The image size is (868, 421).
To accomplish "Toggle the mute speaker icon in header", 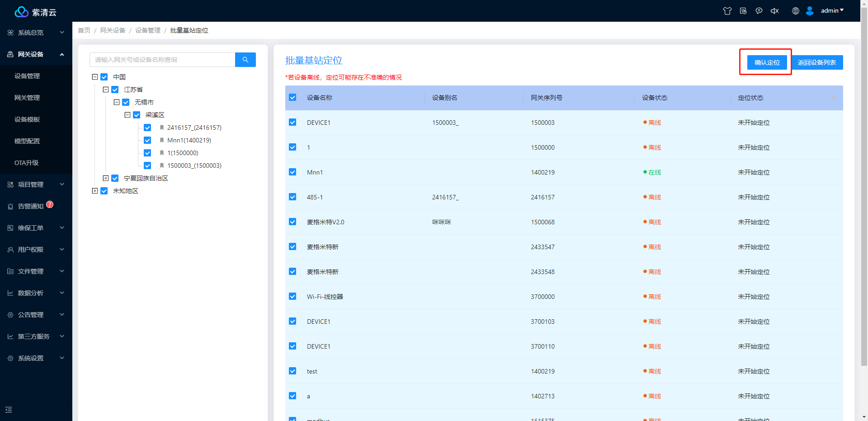I will tap(774, 11).
